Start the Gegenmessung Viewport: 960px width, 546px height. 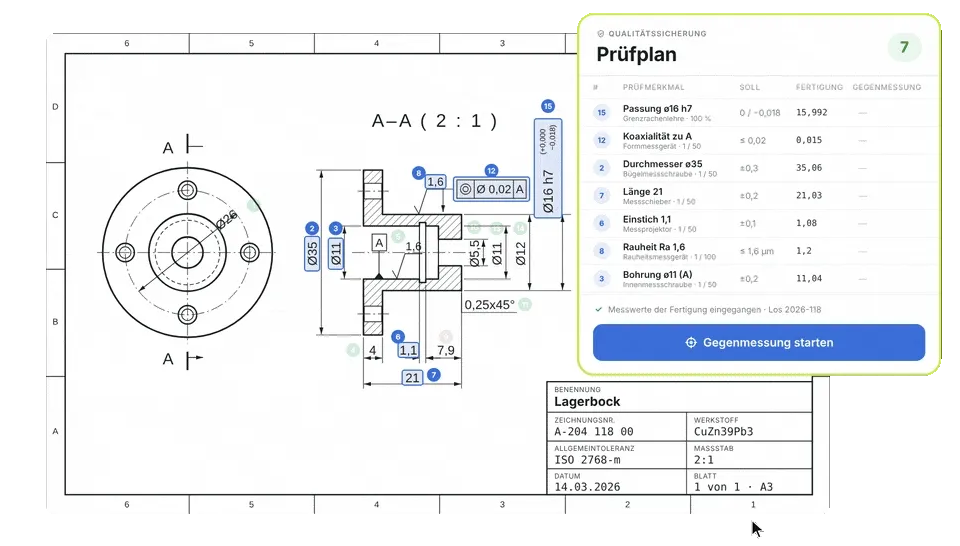[x=759, y=342]
